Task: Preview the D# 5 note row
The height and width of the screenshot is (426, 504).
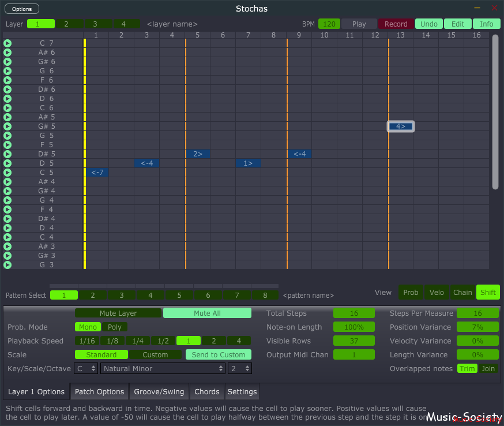Action: 7,154
